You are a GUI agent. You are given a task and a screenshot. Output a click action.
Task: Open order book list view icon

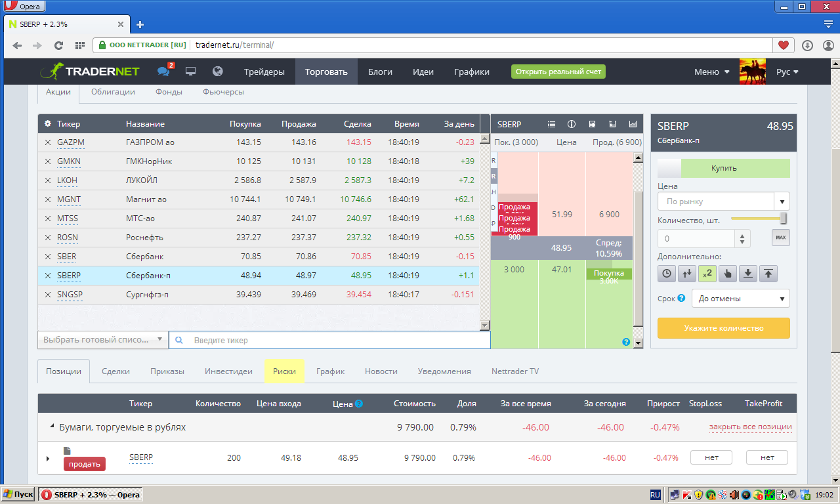551,123
